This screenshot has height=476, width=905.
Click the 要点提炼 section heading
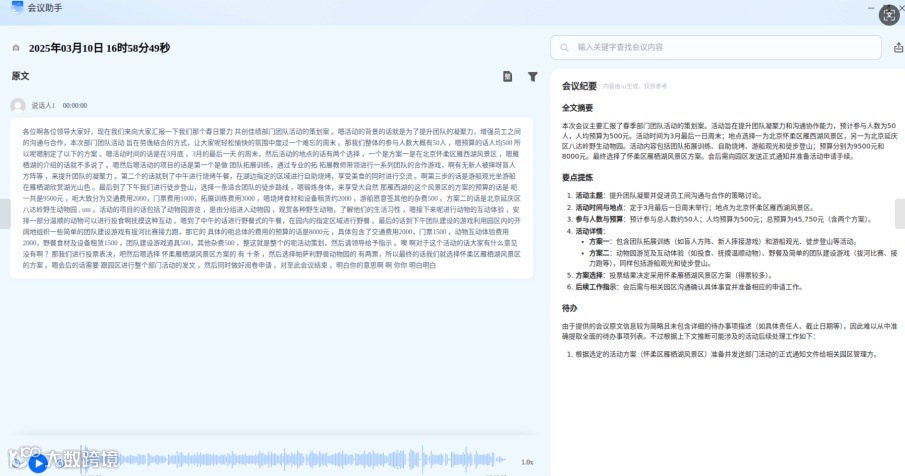pyautogui.click(x=577, y=178)
